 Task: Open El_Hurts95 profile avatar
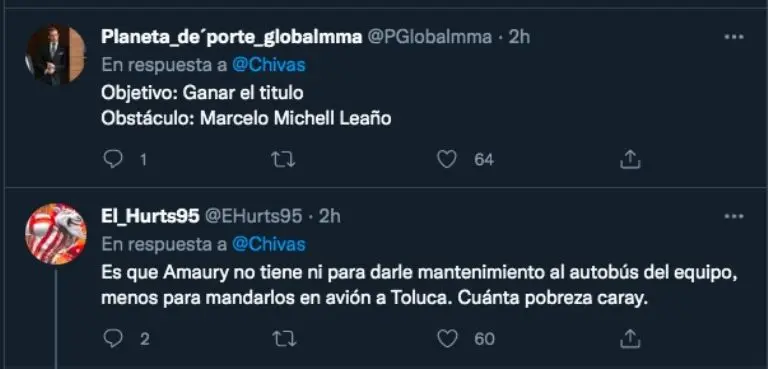click(56, 234)
